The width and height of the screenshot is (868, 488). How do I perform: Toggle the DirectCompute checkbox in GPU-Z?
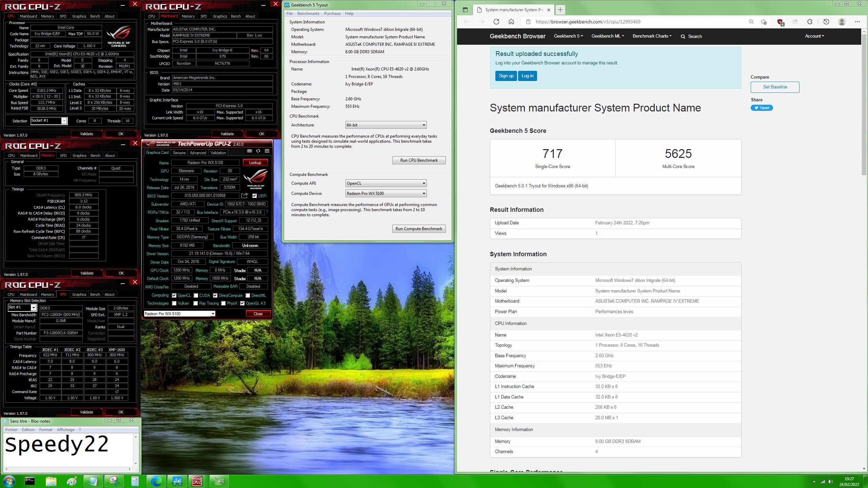pos(215,295)
